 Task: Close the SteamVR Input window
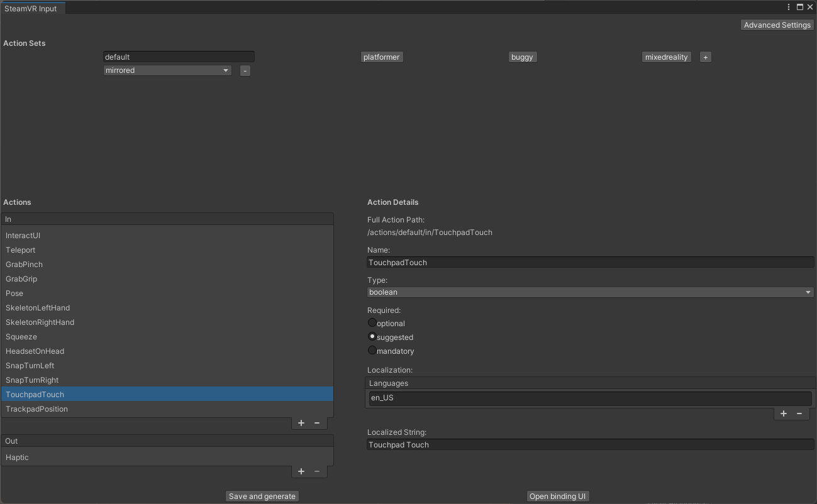[810, 7]
